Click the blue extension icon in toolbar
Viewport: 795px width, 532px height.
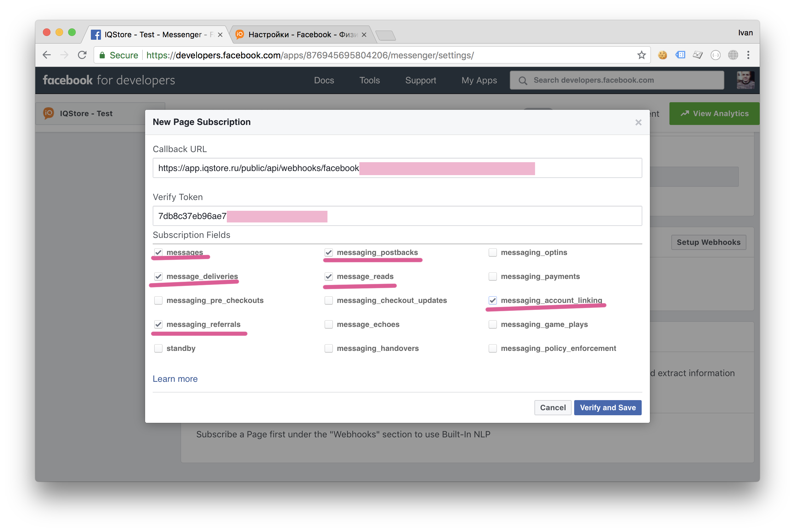680,55
